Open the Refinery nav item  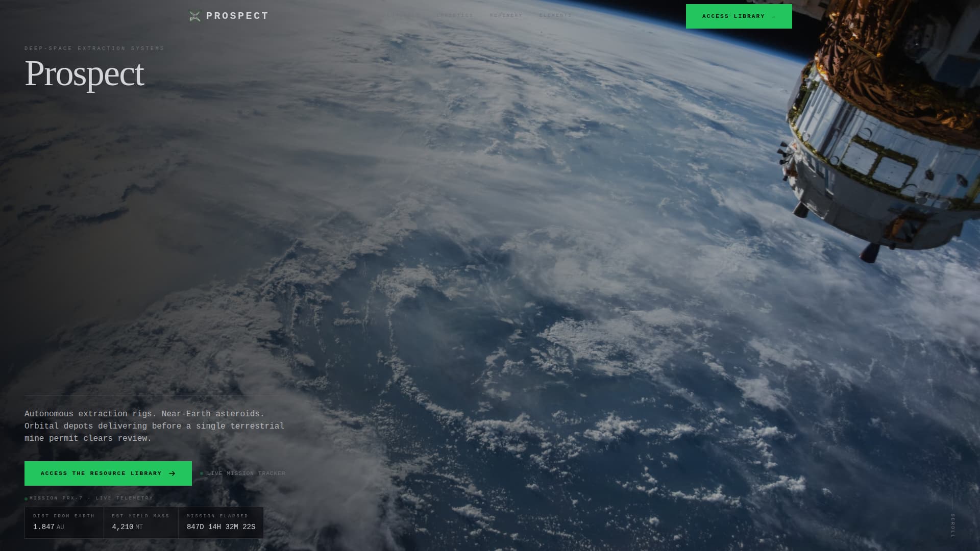pyautogui.click(x=506, y=16)
